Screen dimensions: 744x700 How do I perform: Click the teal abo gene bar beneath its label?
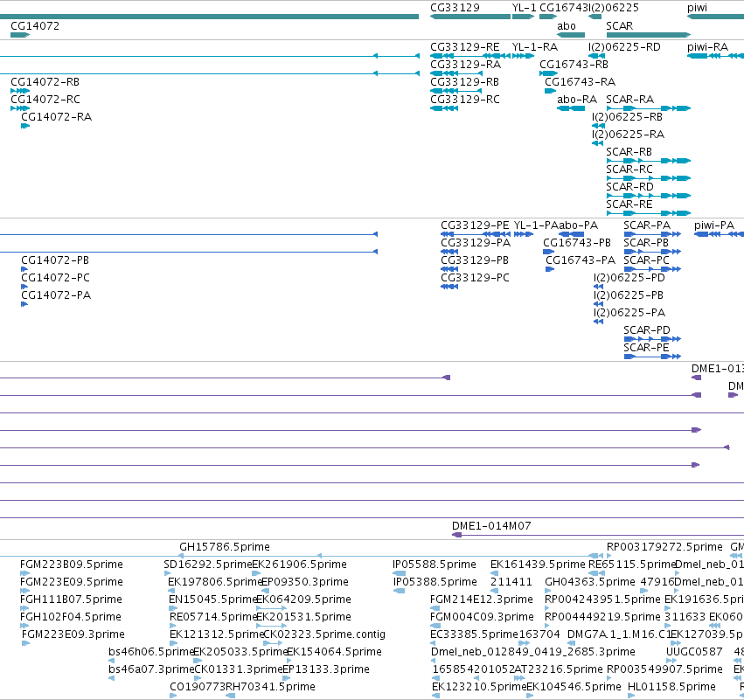pyautogui.click(x=571, y=35)
